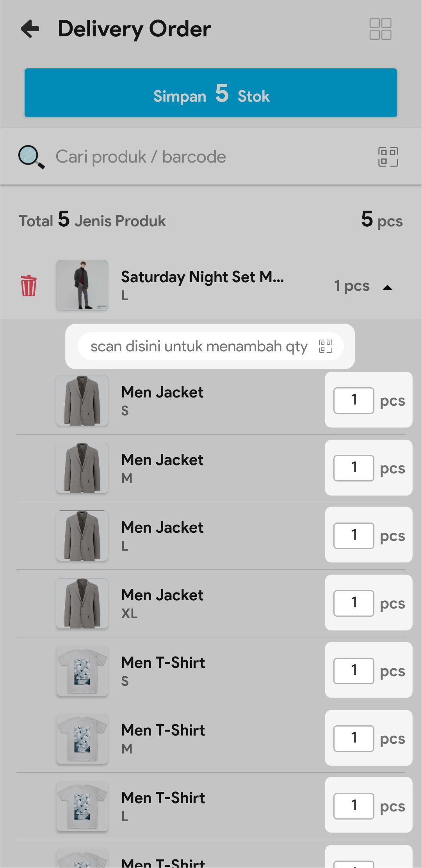Select the Men Jacket M product name

(x=162, y=460)
